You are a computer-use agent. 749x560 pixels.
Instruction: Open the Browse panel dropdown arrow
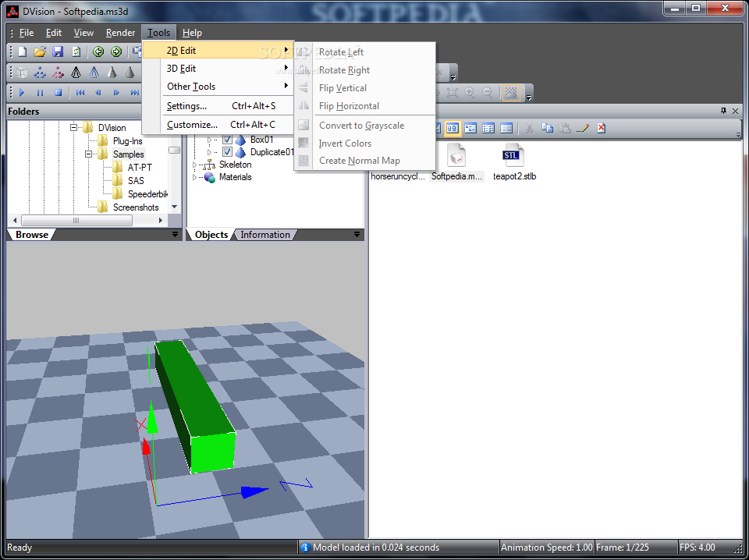pos(175,235)
